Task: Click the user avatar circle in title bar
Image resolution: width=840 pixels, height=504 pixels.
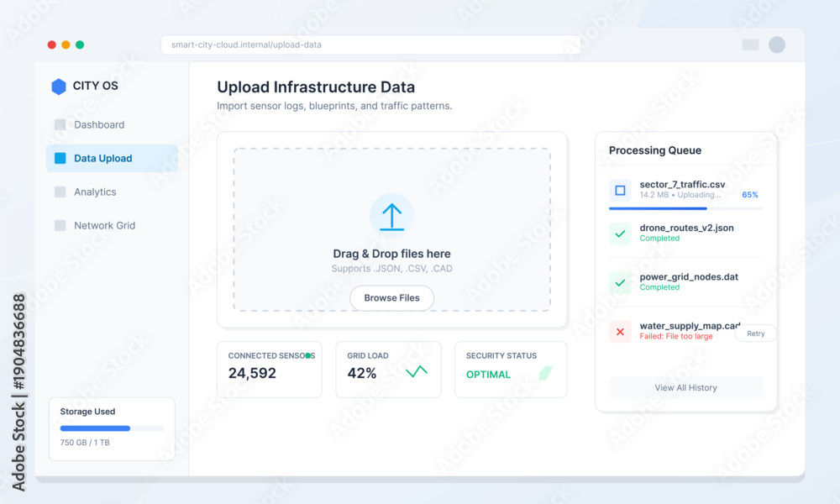Action: pyautogui.click(x=777, y=45)
